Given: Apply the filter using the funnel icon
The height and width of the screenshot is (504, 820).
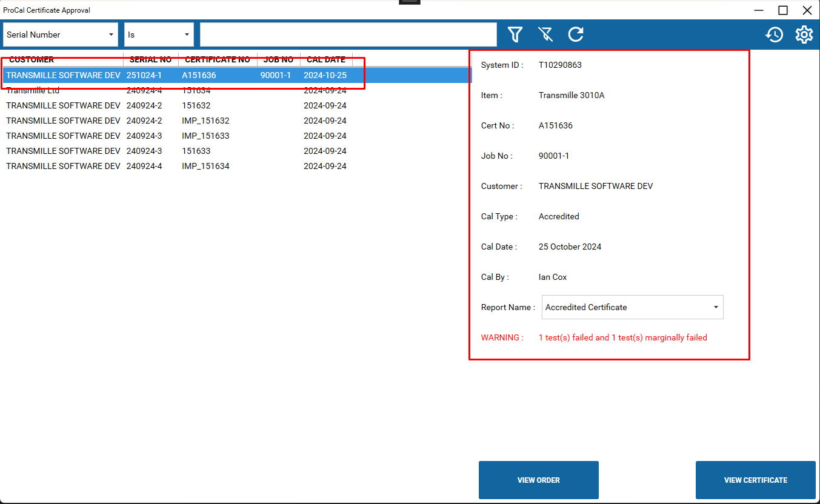Looking at the screenshot, I should 515,35.
